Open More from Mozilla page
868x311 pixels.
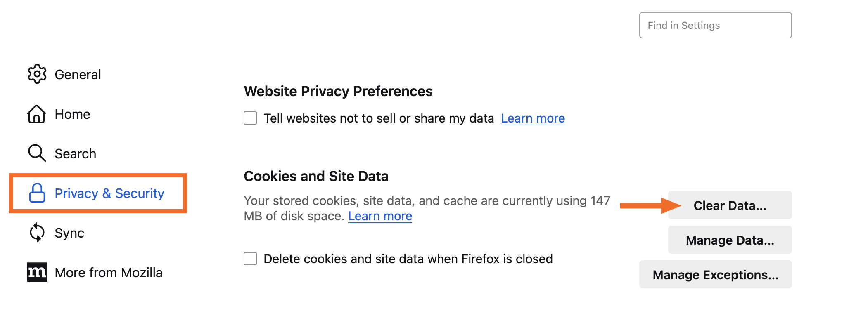point(108,273)
